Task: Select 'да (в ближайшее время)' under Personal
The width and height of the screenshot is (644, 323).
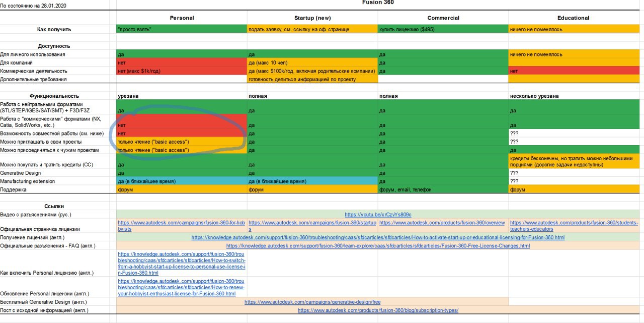Action: pyautogui.click(x=182, y=181)
